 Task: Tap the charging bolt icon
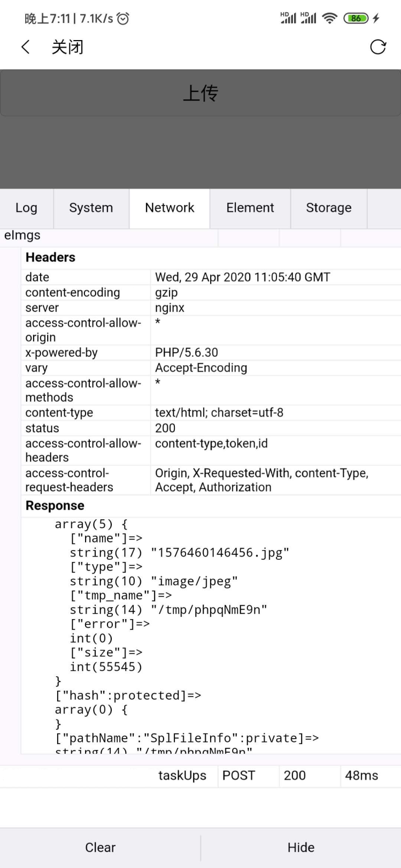tap(376, 18)
